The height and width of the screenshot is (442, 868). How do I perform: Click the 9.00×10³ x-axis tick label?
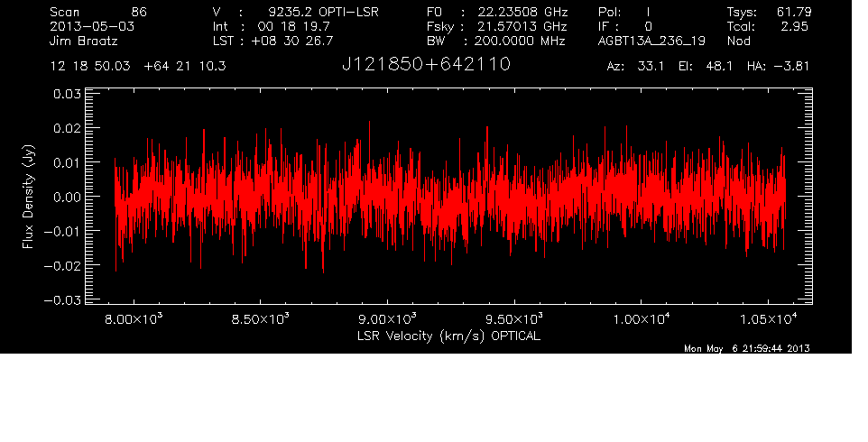[386, 319]
